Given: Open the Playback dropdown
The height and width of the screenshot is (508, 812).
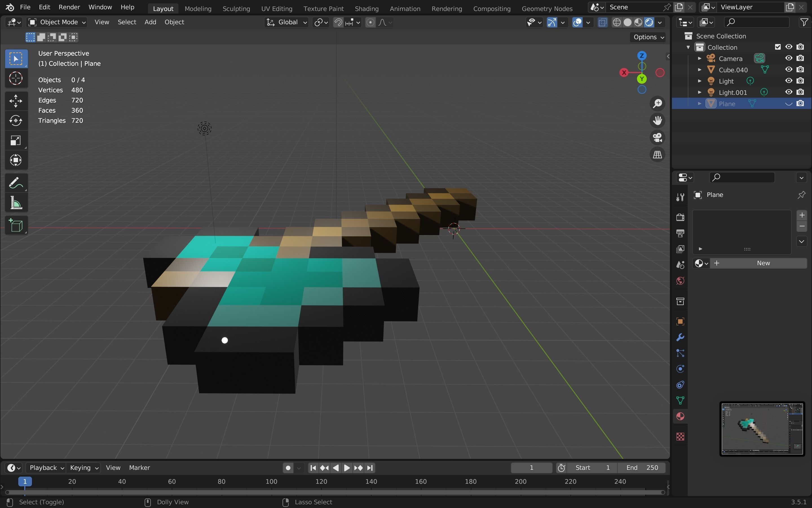Looking at the screenshot, I should click(46, 468).
